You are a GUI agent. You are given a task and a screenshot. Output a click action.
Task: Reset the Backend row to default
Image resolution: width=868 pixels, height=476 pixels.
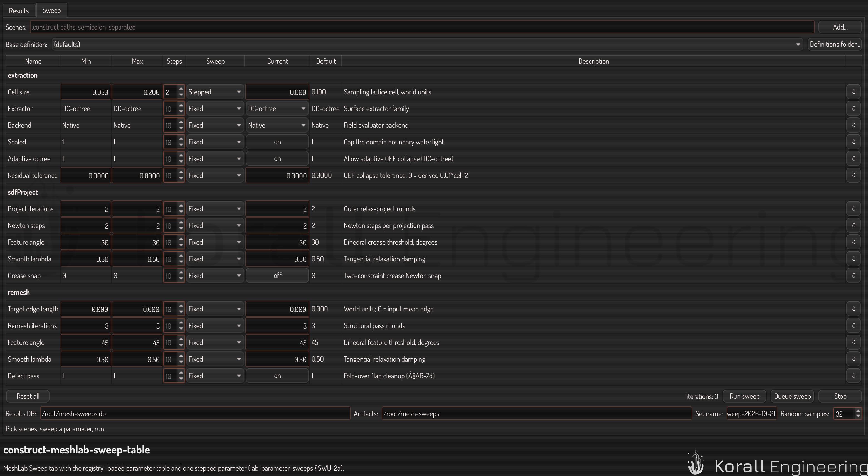(854, 125)
